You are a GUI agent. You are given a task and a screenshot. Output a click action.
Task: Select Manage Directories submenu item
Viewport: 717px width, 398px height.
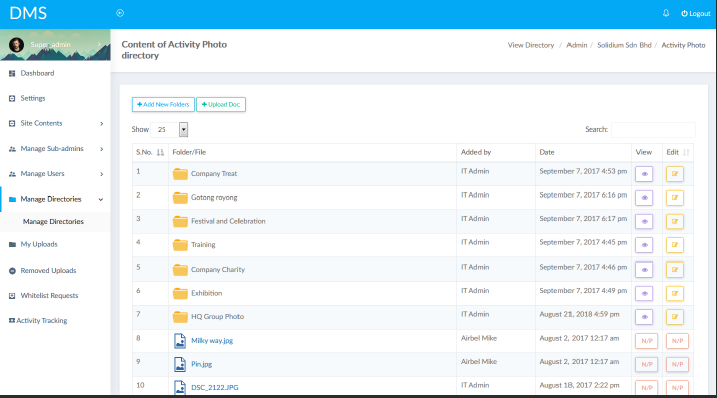(x=53, y=221)
